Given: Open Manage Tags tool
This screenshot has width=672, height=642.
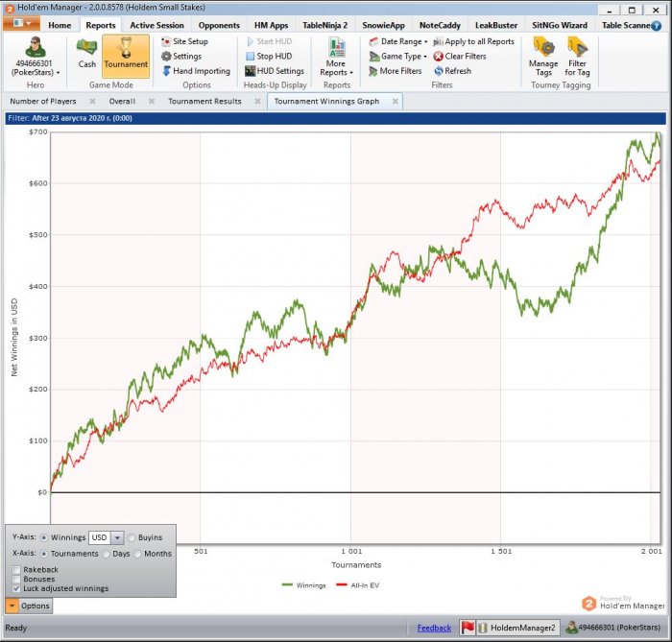Looking at the screenshot, I should click(543, 57).
